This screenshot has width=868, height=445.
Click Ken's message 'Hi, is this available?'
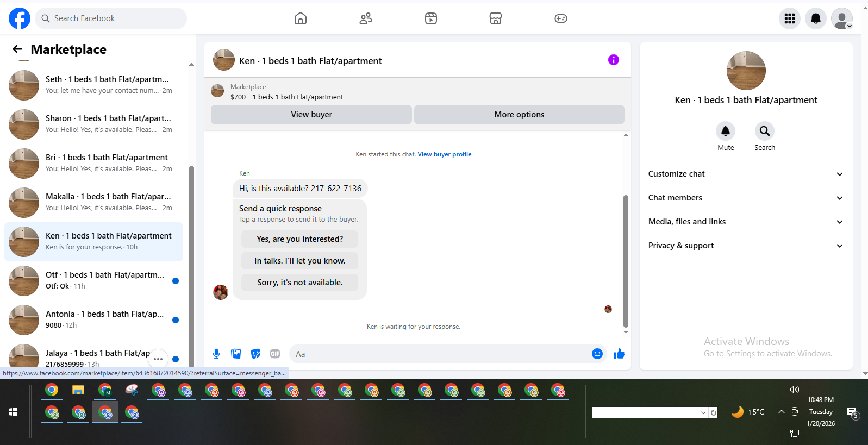[300, 189]
